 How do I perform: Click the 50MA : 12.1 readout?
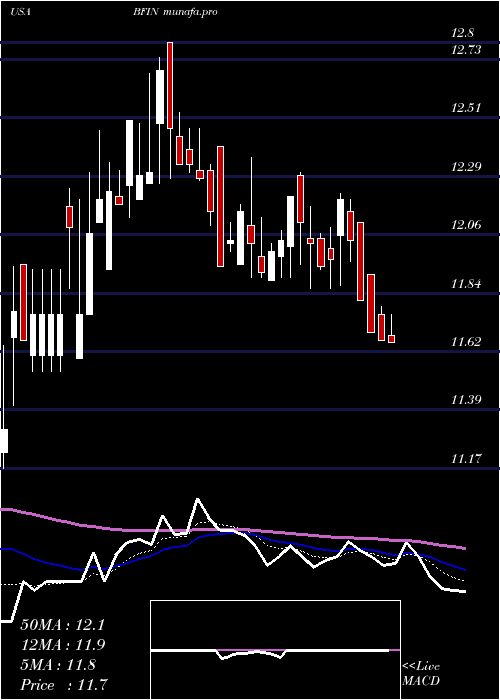pyautogui.click(x=62, y=625)
